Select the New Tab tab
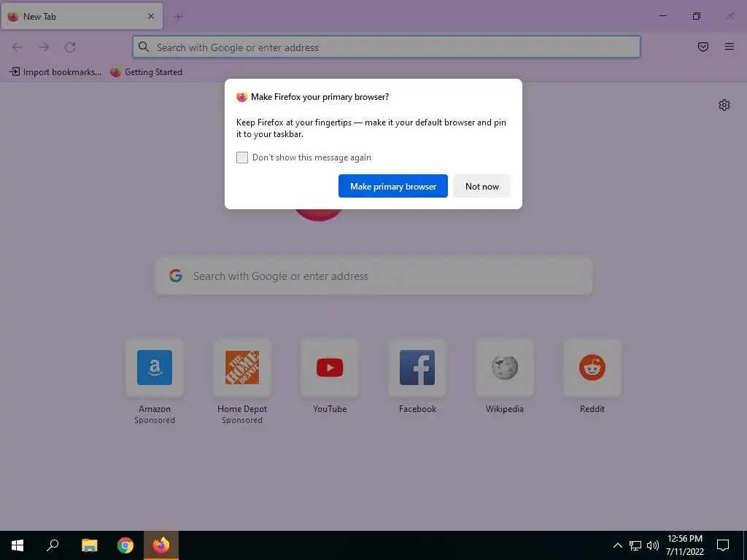Viewport: 747px width, 560px height. [x=82, y=16]
